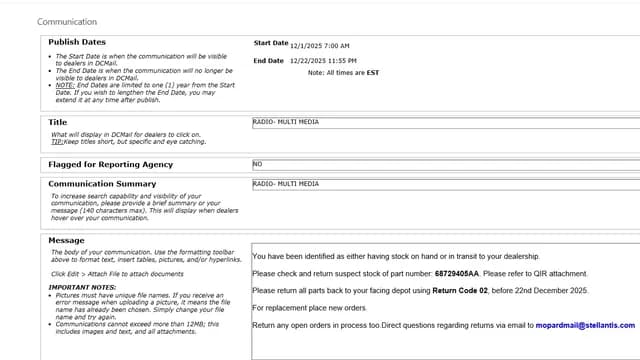Click the 'Click Edit > Attach File' instruction
The image size is (640, 360).
coord(117,274)
